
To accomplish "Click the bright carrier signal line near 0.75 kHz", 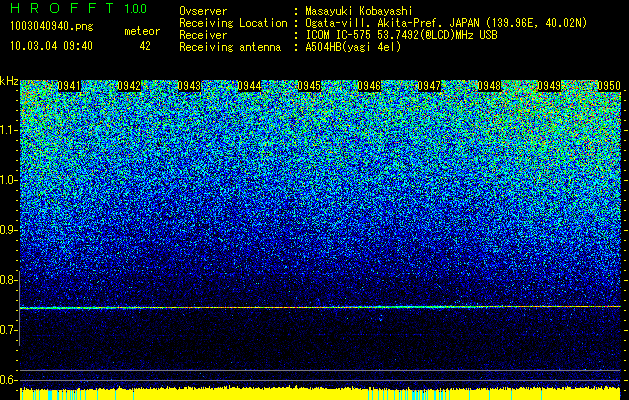I will click(320, 307).
